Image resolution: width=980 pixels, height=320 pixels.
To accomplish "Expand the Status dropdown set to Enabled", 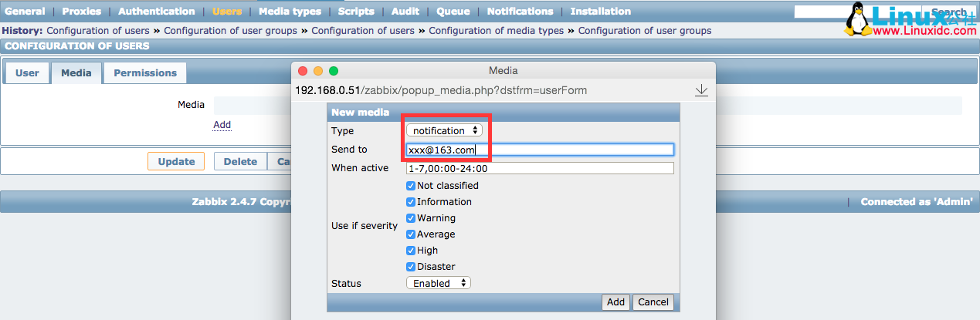I will coord(439,283).
